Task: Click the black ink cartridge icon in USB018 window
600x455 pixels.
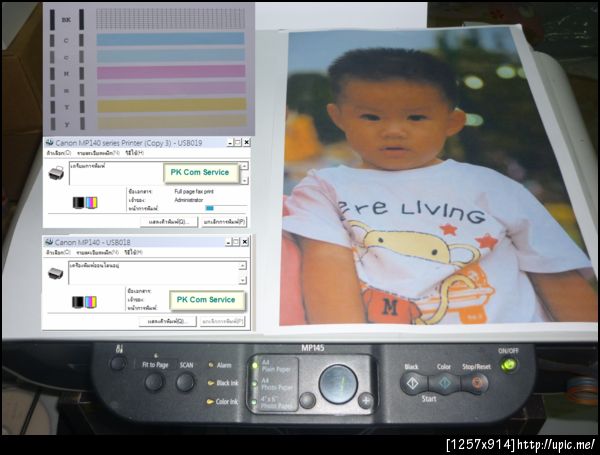Action: tap(78, 302)
